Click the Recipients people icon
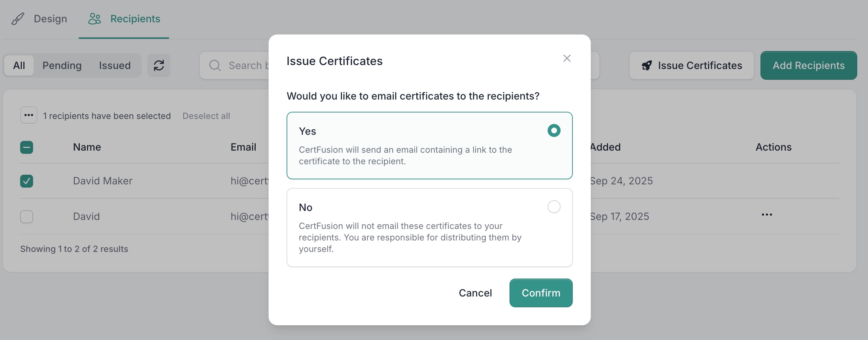The width and height of the screenshot is (868, 340). (95, 19)
